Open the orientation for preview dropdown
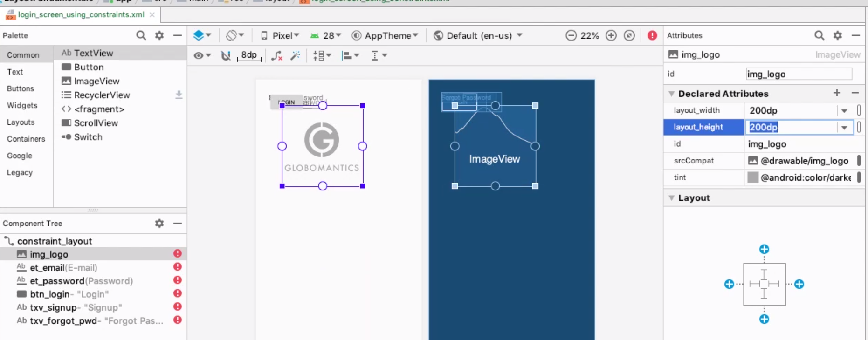868x340 pixels. click(x=235, y=35)
